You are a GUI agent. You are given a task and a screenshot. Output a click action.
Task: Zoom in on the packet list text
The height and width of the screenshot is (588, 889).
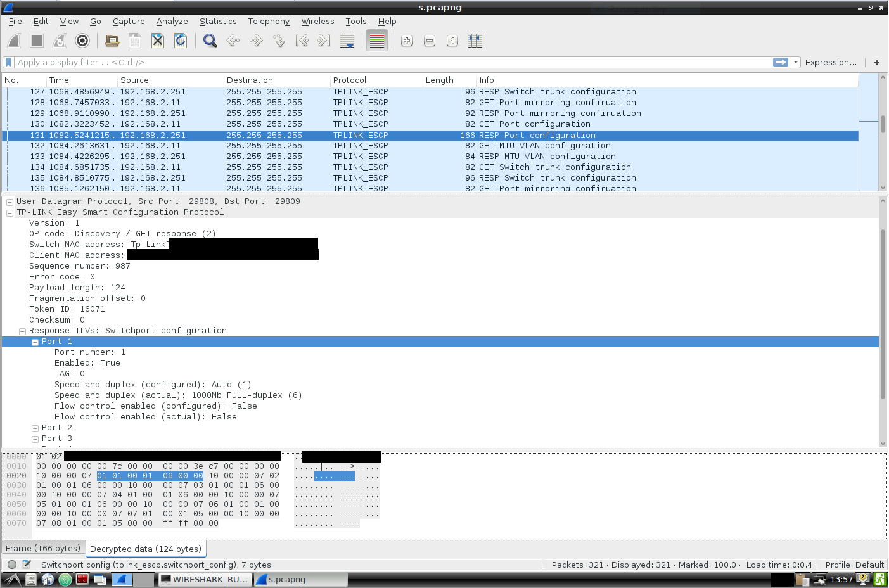click(x=406, y=41)
